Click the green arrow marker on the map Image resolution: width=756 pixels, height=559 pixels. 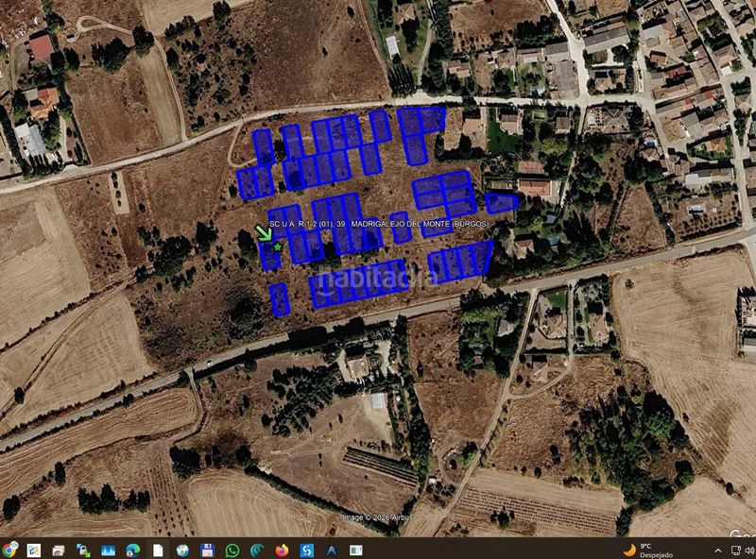coord(264,233)
